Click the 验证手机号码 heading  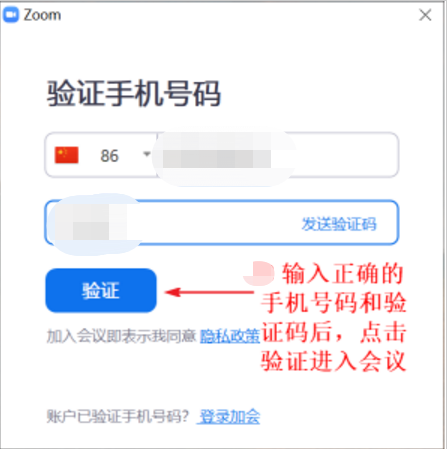point(134,93)
